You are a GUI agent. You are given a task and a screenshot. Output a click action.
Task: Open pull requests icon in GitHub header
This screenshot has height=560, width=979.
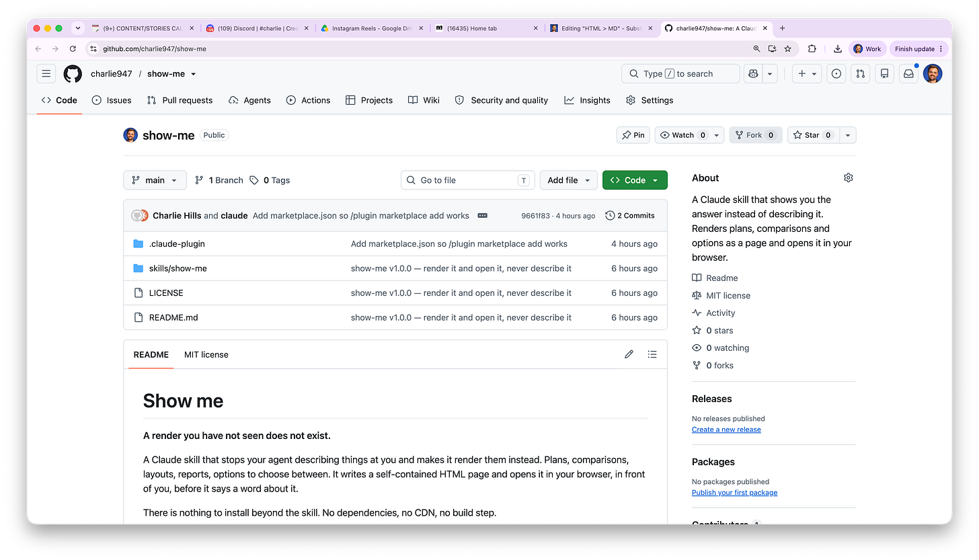(860, 74)
